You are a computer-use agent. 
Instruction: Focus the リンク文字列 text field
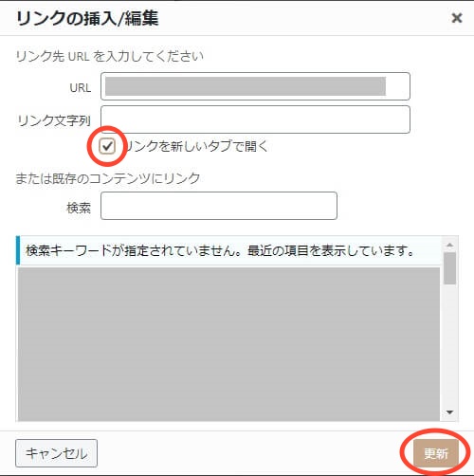click(255, 119)
